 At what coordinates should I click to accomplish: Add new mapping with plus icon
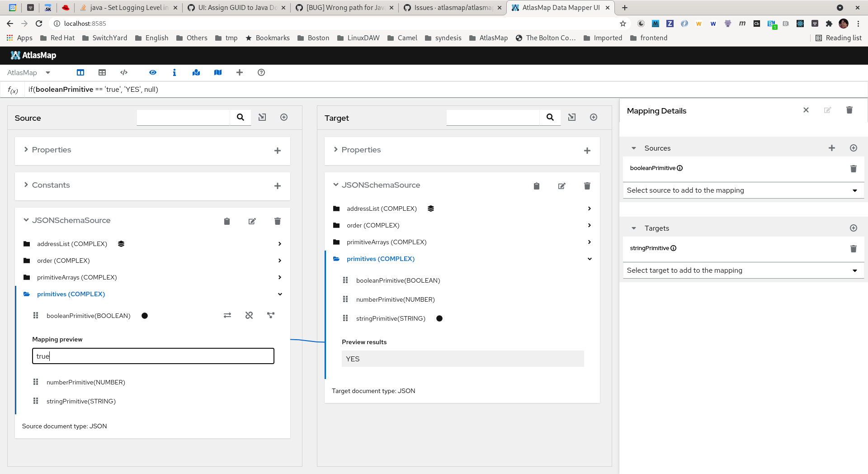click(x=240, y=72)
